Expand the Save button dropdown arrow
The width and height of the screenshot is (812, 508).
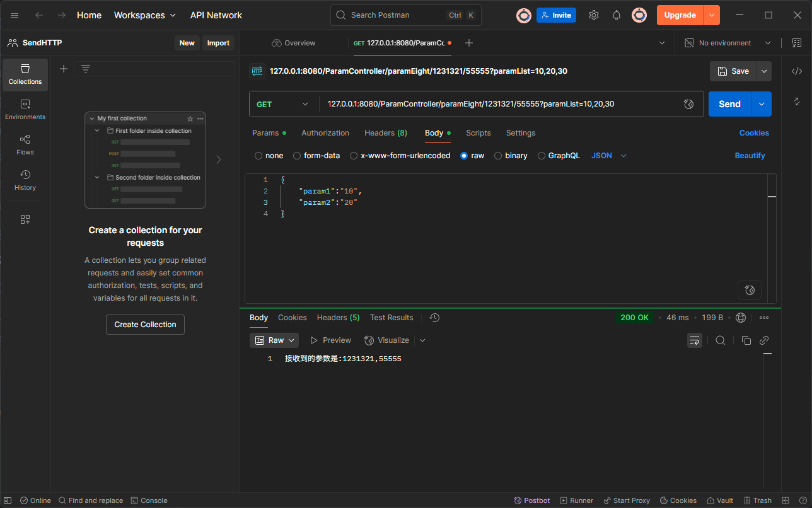tap(764, 71)
